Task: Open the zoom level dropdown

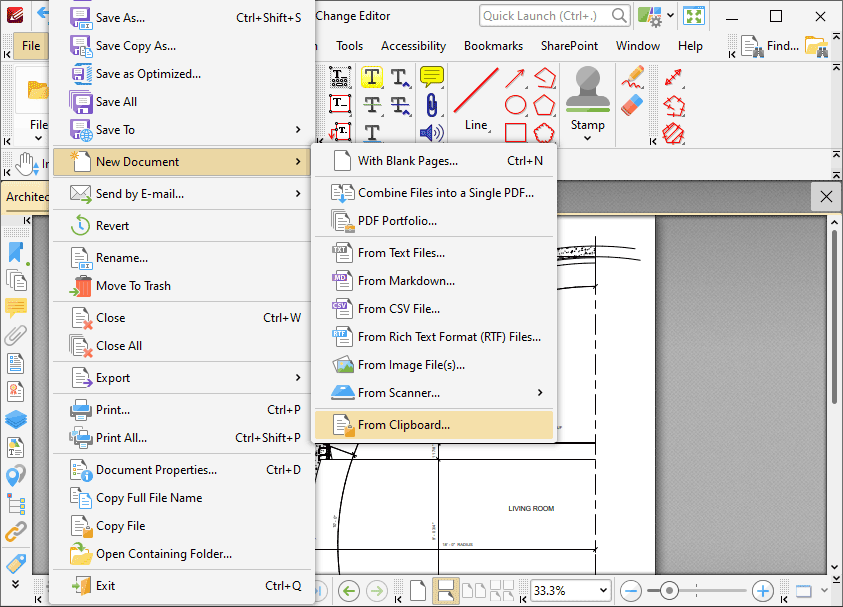Action: pyautogui.click(x=603, y=590)
